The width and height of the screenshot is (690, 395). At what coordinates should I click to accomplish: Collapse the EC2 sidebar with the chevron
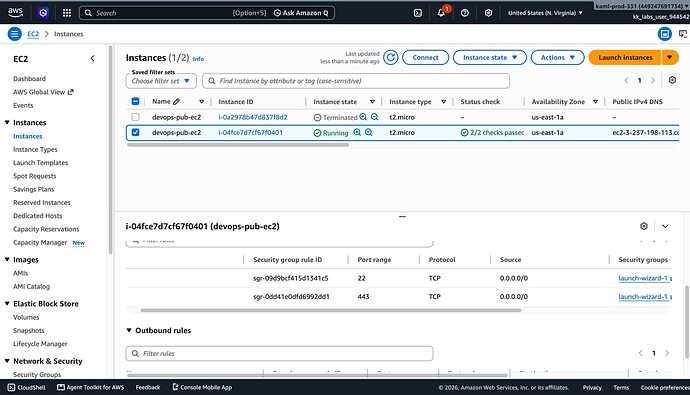click(92, 59)
